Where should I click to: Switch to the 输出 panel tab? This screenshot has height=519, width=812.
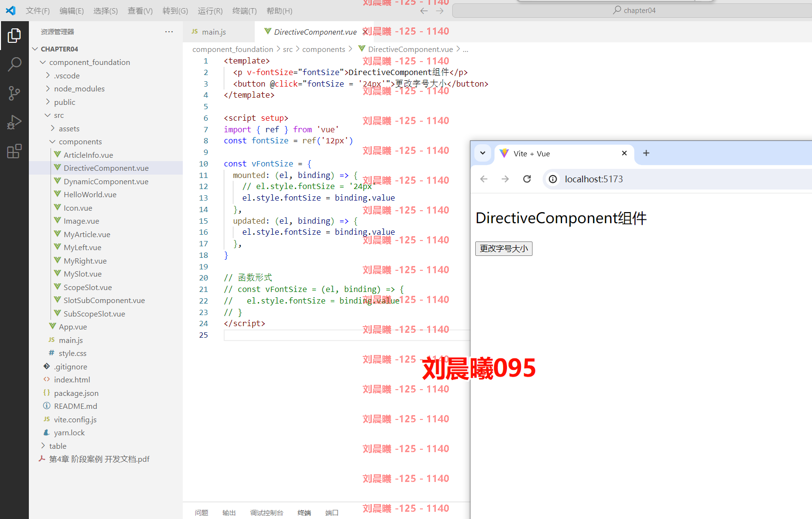point(229,513)
